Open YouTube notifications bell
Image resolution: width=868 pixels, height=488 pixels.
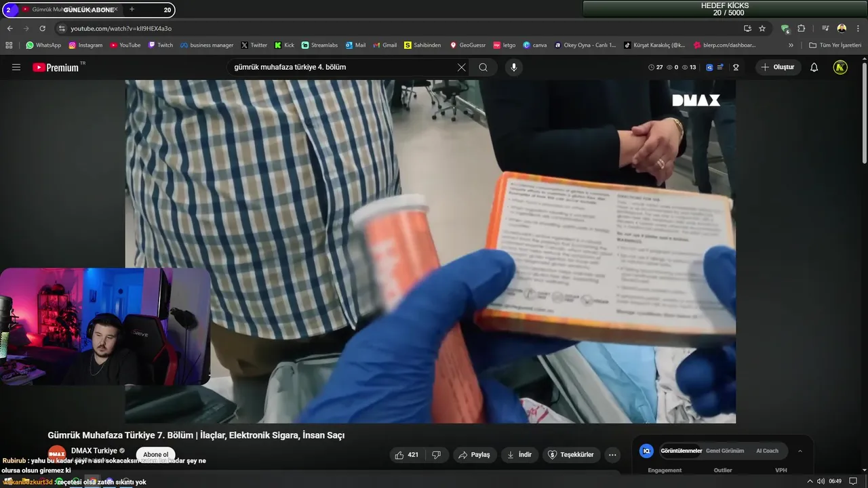click(x=814, y=67)
